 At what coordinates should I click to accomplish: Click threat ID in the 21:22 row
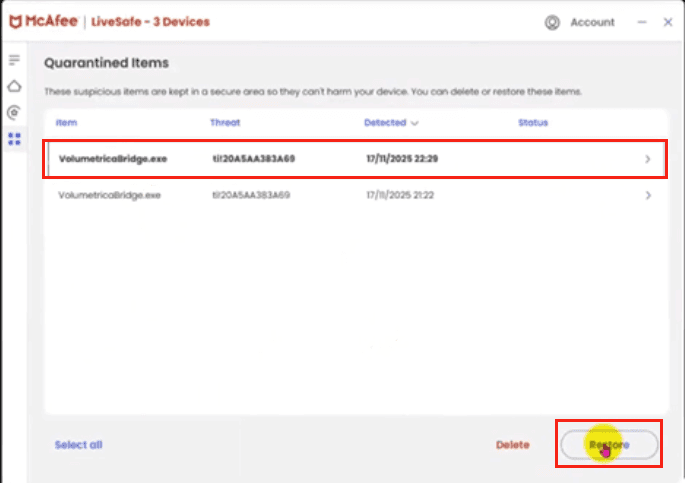pyautogui.click(x=251, y=195)
